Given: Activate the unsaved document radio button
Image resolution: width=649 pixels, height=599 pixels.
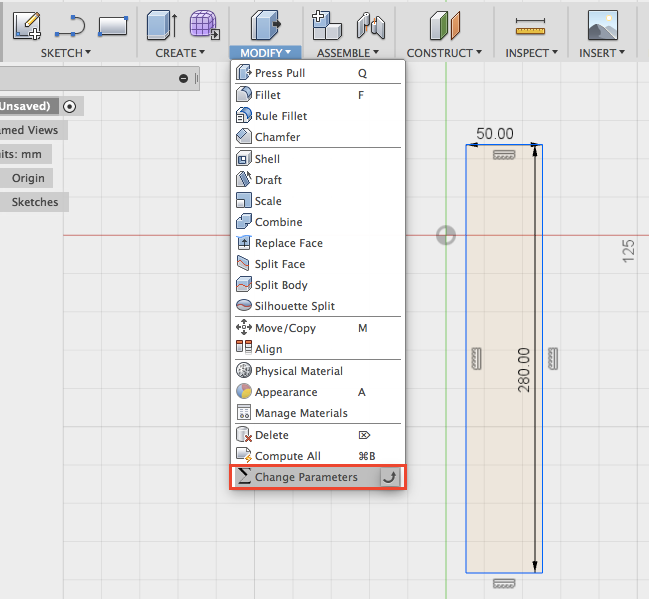Looking at the screenshot, I should (70, 106).
